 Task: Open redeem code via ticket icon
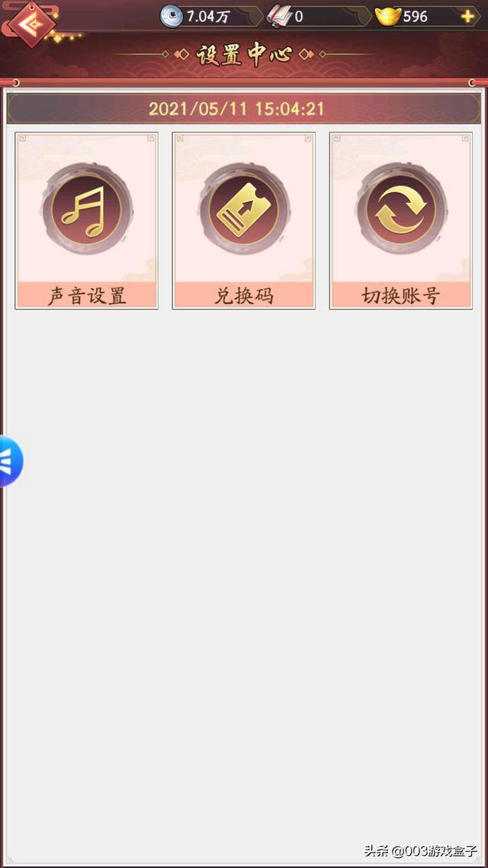[x=243, y=209]
